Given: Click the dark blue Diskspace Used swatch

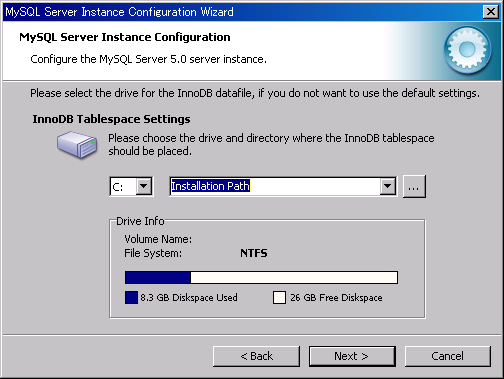Looking at the screenshot, I should (131, 297).
